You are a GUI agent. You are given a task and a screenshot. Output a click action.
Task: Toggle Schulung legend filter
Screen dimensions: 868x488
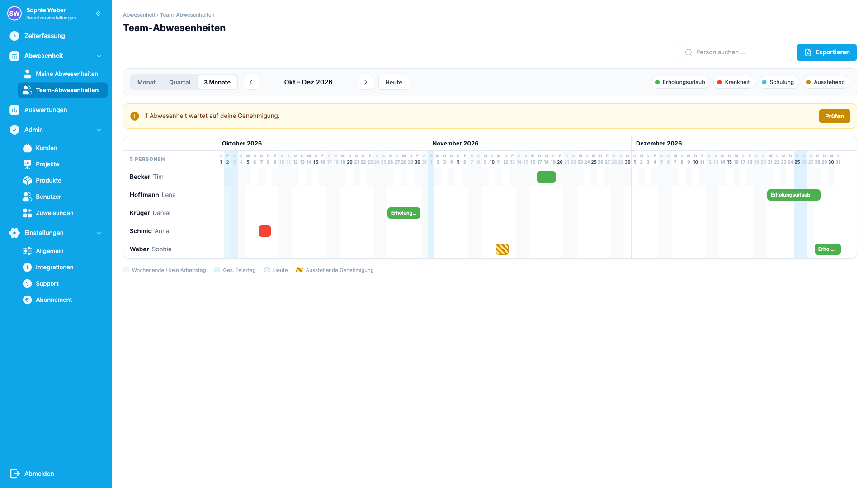778,82
